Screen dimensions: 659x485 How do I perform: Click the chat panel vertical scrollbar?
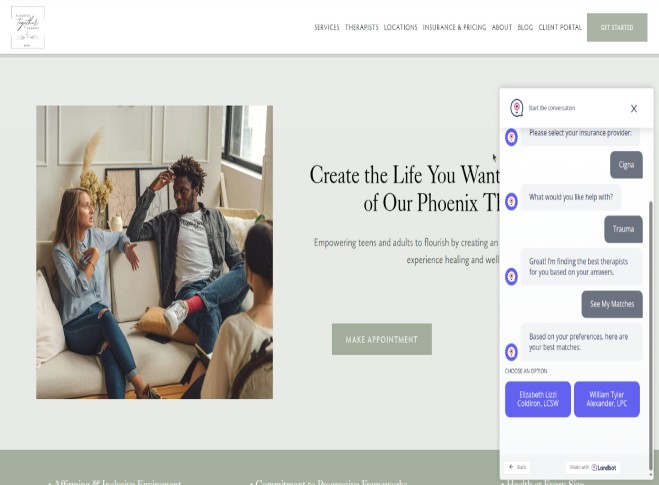pyautogui.click(x=651, y=336)
